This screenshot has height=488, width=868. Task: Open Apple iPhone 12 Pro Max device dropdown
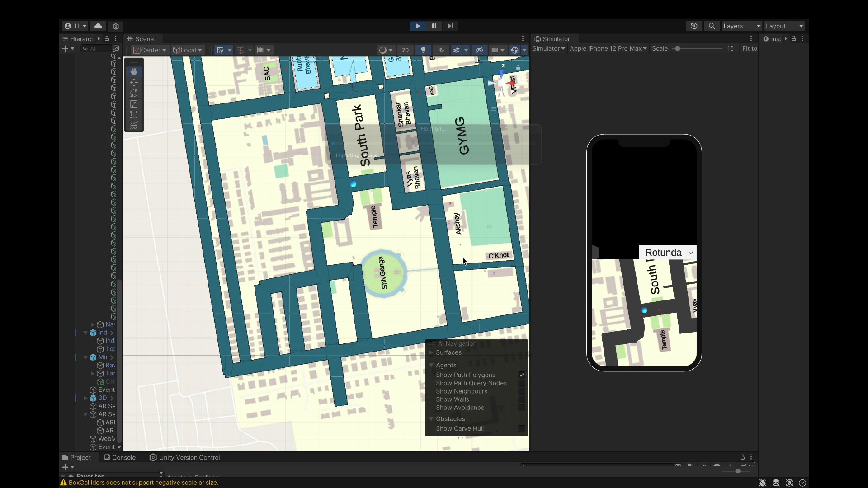tap(608, 48)
